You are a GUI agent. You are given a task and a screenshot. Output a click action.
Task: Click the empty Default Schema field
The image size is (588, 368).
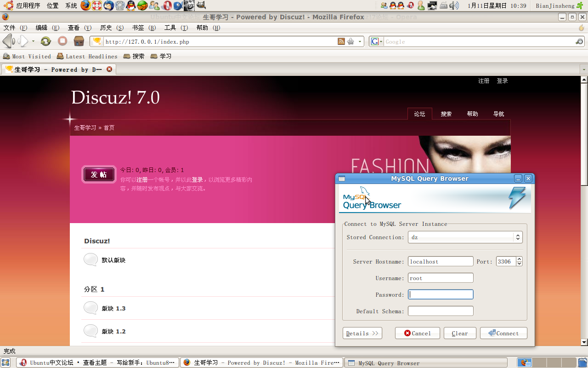tap(441, 311)
